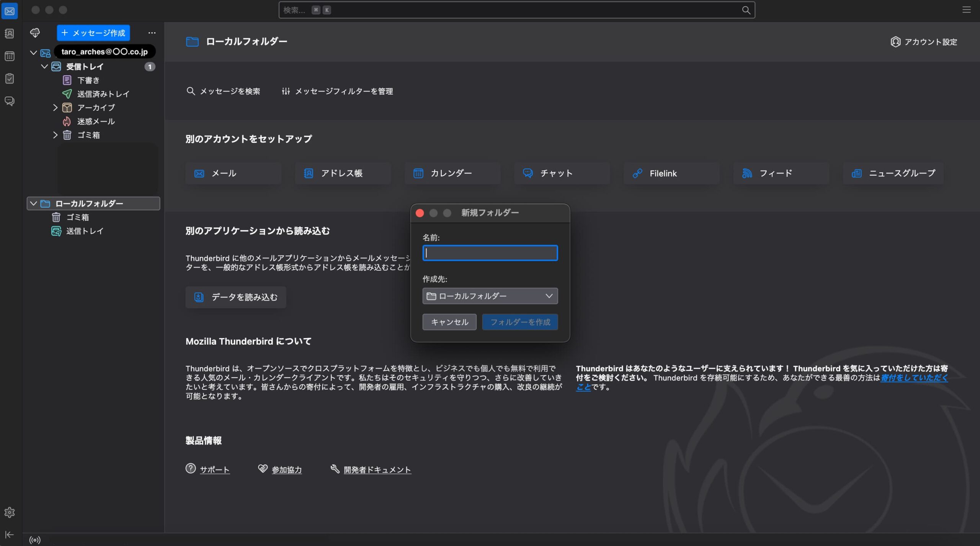Open the Calendar space in sidebar
The height and width of the screenshot is (546, 980).
coord(10,56)
